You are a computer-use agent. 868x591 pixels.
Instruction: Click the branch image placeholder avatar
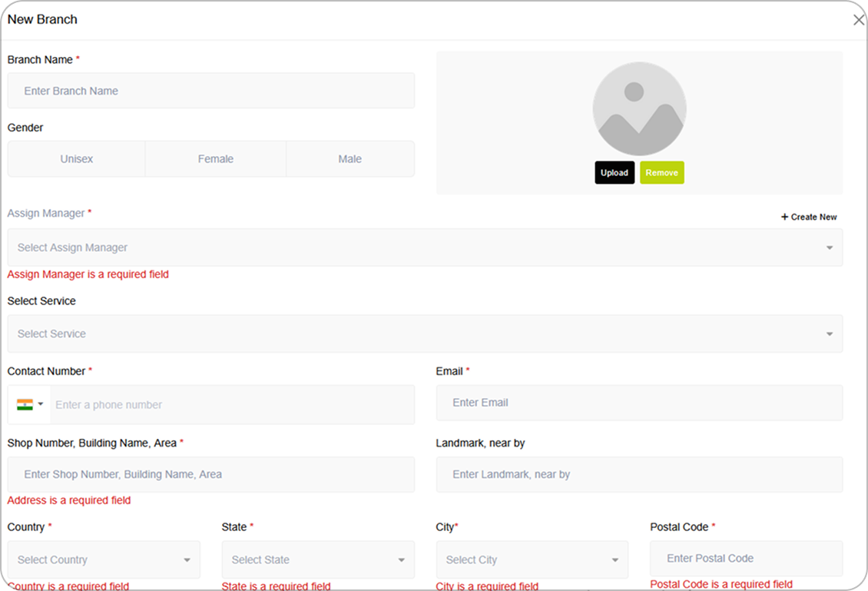(x=639, y=108)
